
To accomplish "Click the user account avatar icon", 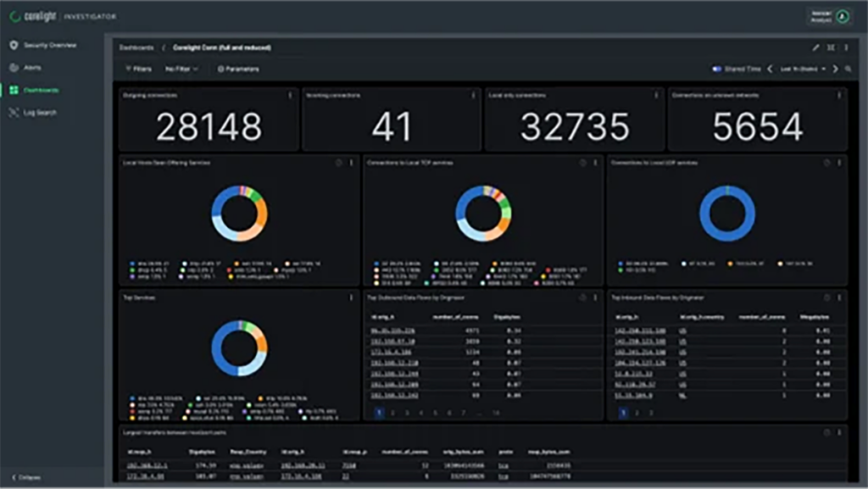I will pyautogui.click(x=842, y=16).
